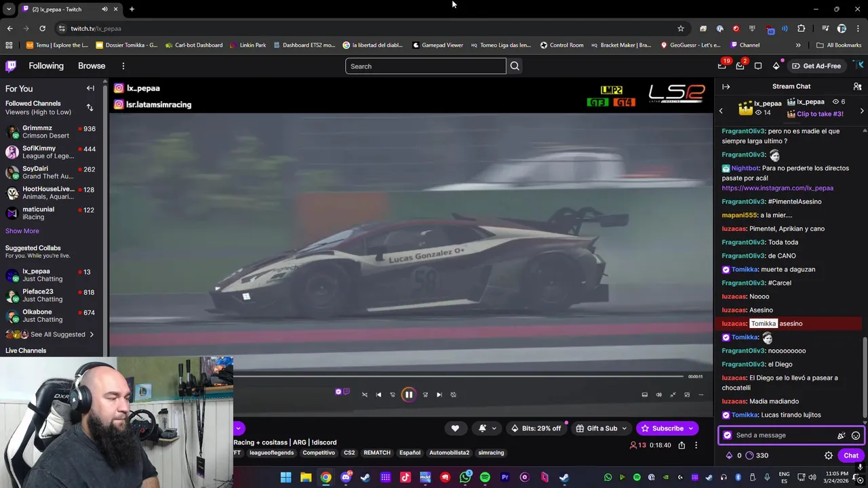Click the replay progress bar
Screen dimensions: 868x488
[458, 376]
